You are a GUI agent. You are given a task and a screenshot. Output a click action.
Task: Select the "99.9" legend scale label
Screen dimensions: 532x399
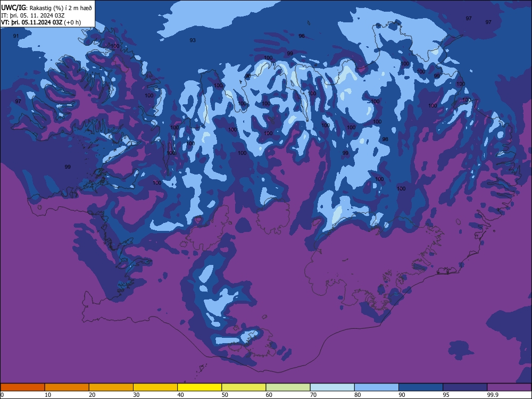[493, 395]
